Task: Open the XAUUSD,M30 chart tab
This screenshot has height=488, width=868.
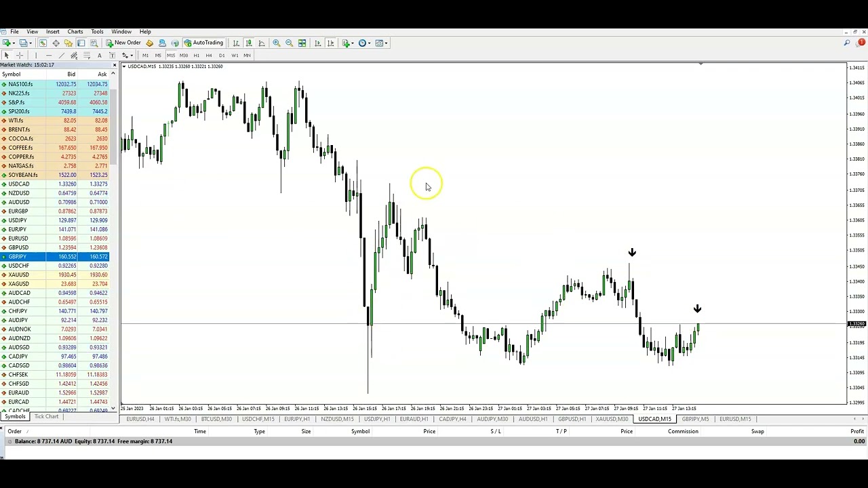Action: 612,419
